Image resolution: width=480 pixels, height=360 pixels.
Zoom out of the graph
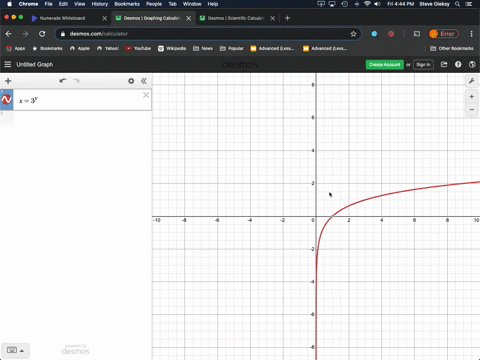click(471, 109)
